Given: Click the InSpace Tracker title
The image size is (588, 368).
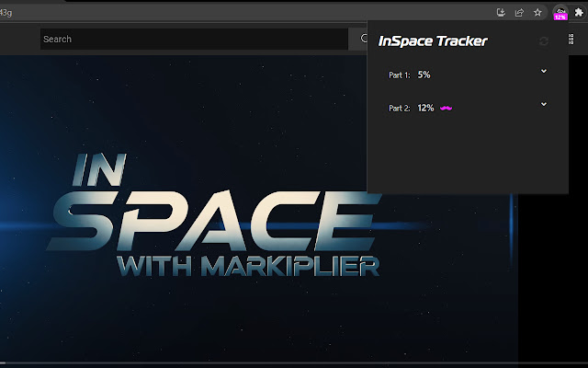Looking at the screenshot, I should click(x=433, y=40).
